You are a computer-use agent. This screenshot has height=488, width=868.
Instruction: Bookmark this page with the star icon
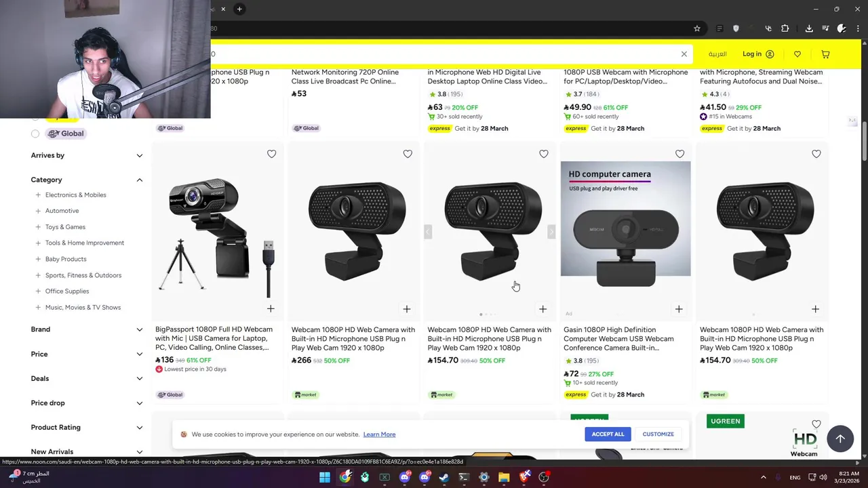tap(696, 28)
